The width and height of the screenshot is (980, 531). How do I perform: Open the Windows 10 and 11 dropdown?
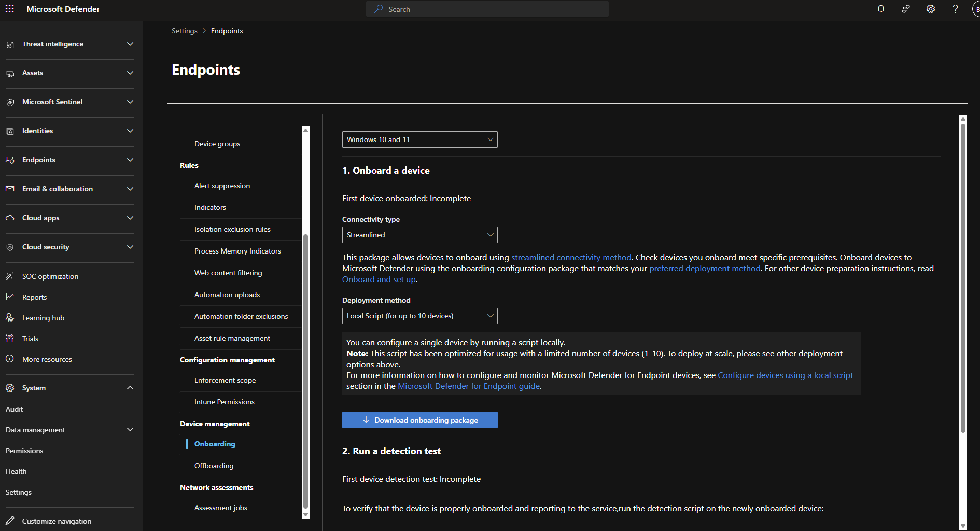pos(419,139)
